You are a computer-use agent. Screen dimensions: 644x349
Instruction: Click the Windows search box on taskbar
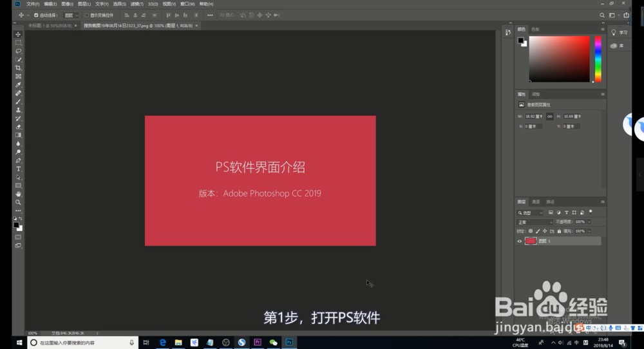point(83,343)
